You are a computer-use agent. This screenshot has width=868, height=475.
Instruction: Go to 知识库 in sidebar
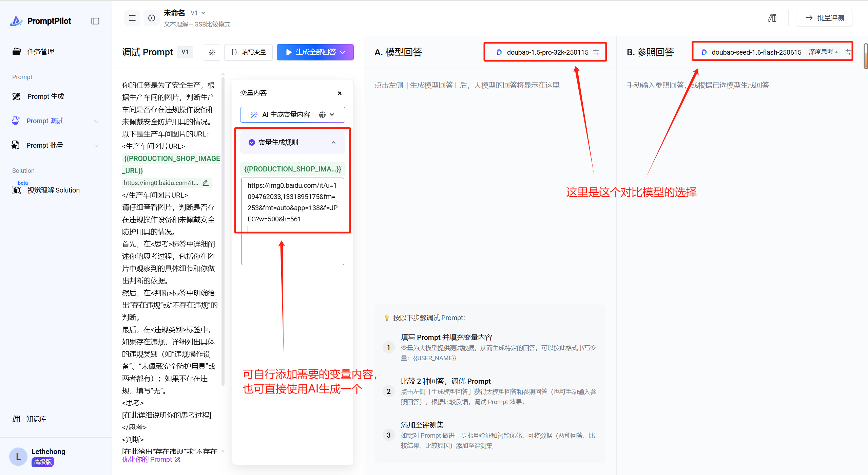pos(36,419)
